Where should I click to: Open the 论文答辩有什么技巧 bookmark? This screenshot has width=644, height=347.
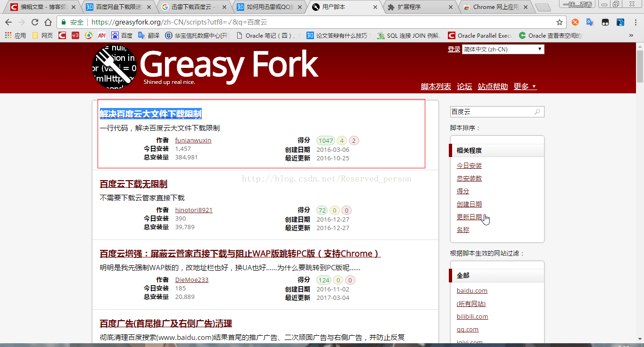pyautogui.click(x=339, y=35)
